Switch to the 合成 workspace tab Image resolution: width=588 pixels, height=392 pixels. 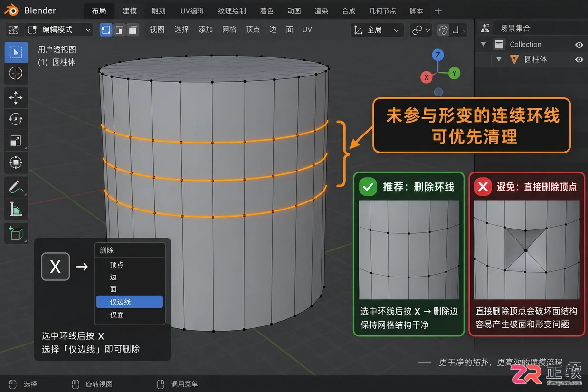349,10
